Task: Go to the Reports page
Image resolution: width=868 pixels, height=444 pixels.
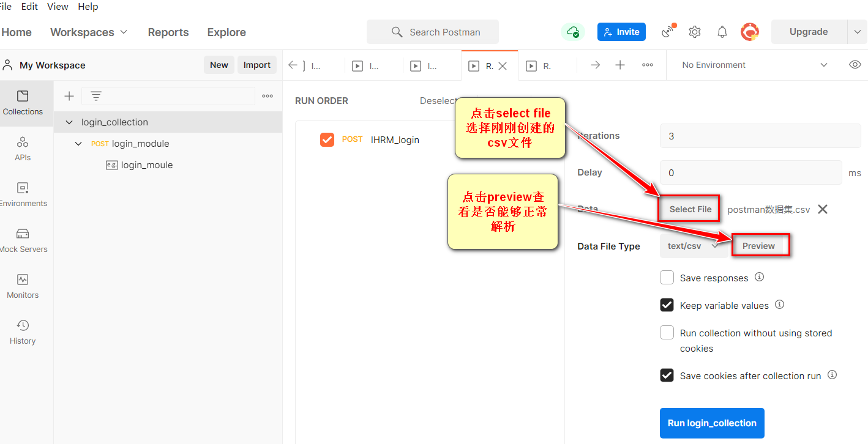Action: click(x=168, y=32)
